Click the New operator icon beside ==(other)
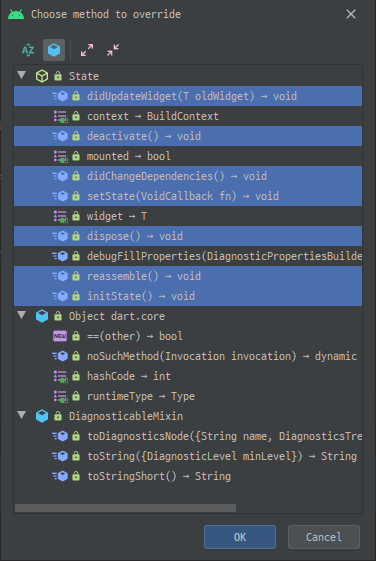Screen dimensions: 376x561 (60, 336)
